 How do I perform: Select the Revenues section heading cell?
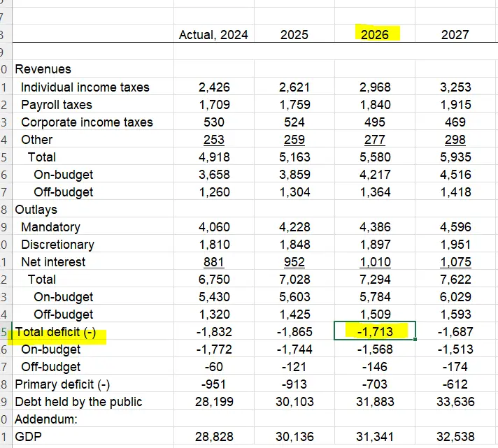(x=43, y=69)
